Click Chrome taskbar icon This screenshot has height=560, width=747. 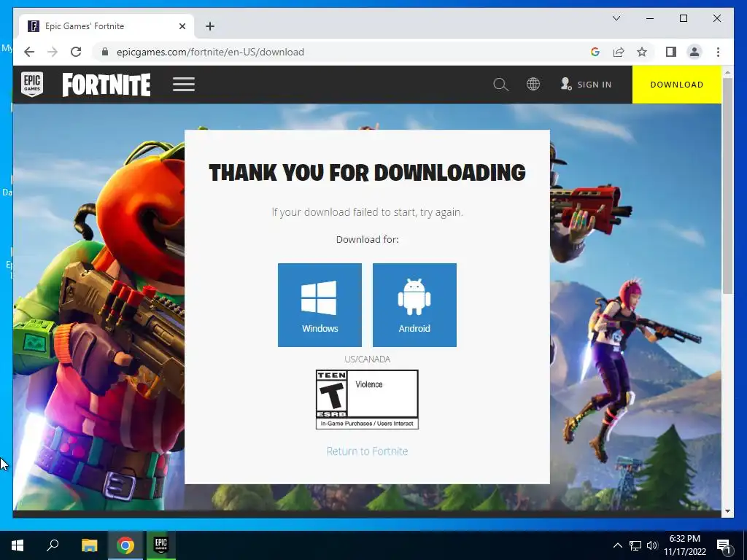pyautogui.click(x=125, y=545)
